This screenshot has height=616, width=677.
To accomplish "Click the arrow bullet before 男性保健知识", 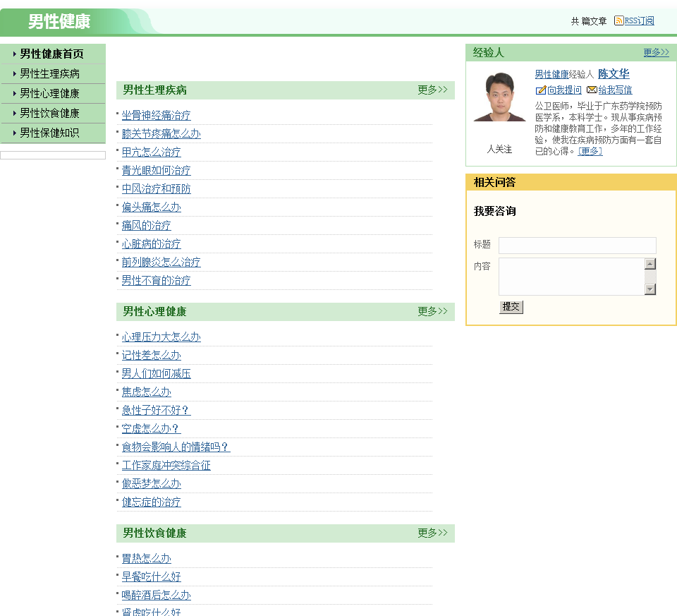I will tap(15, 133).
